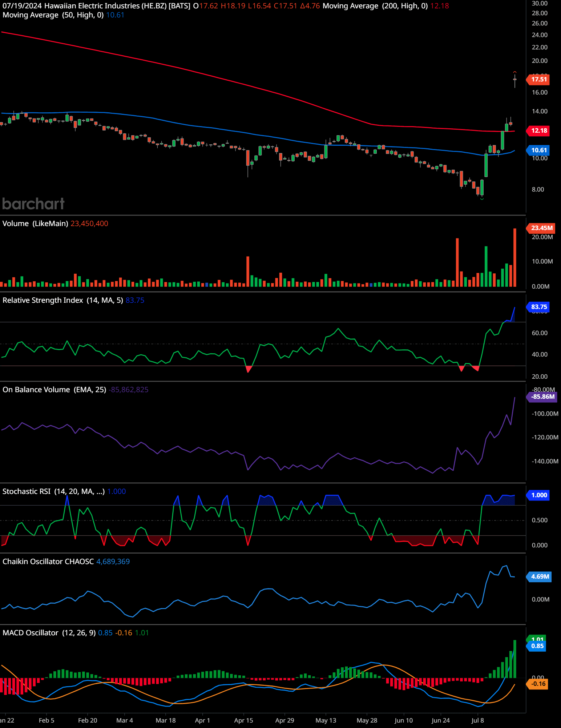Viewport: 561px width, 728px height.
Task: Click the MACD Oscillator (12, 26, 9) label
Action: 49,633
